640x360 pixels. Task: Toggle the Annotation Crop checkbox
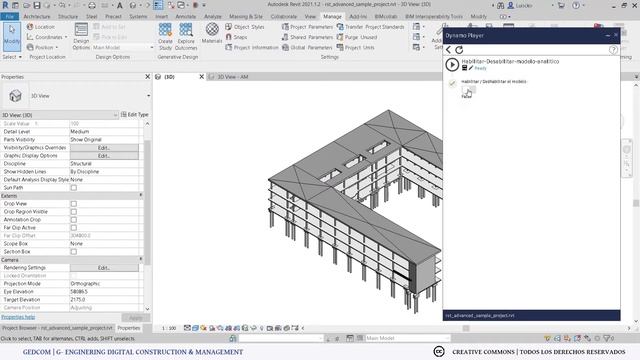click(x=73, y=220)
